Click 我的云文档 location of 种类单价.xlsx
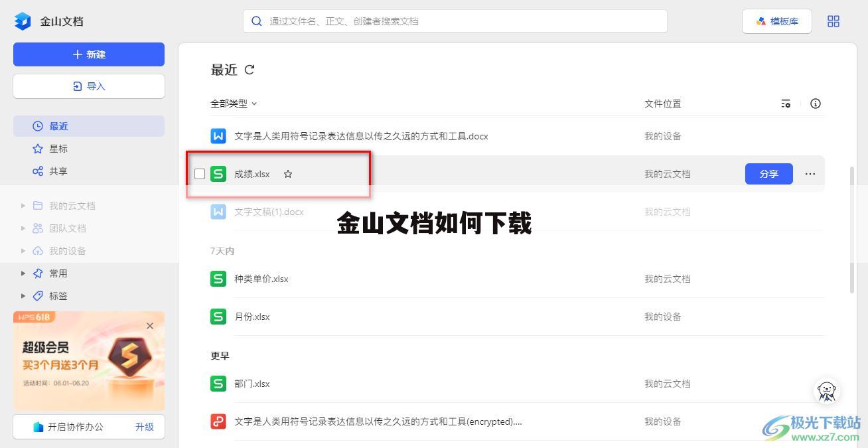The height and width of the screenshot is (448, 868). (668, 279)
